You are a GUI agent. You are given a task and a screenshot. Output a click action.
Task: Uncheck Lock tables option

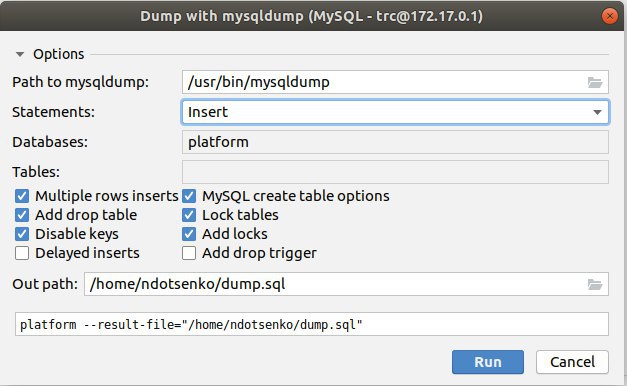coord(189,215)
